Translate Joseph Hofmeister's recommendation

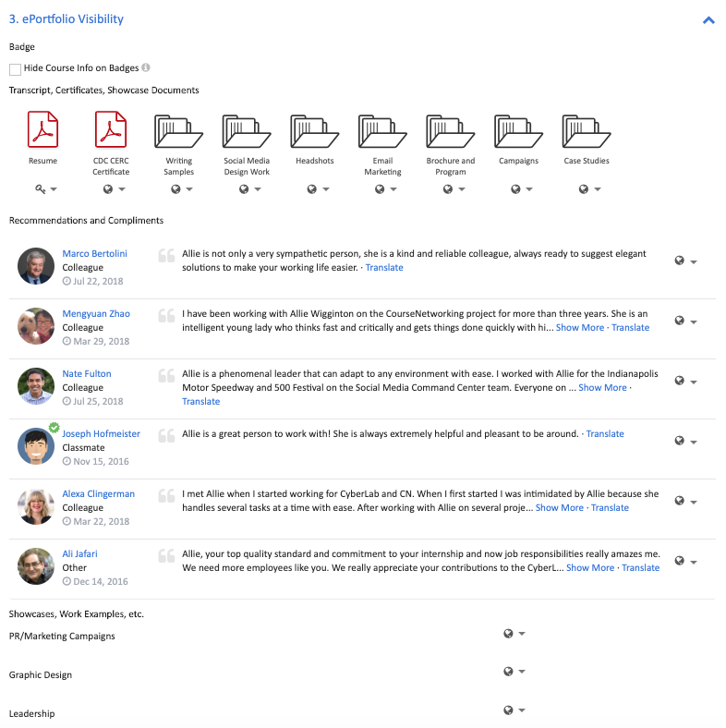(605, 433)
